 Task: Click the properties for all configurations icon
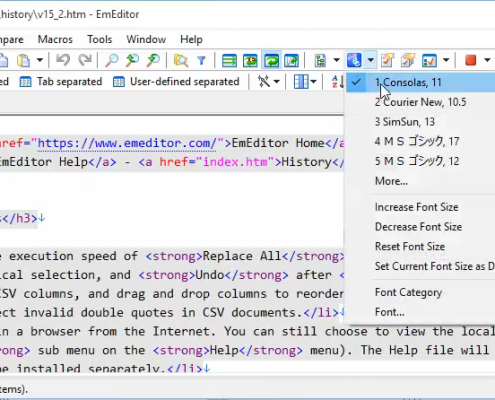point(408,61)
